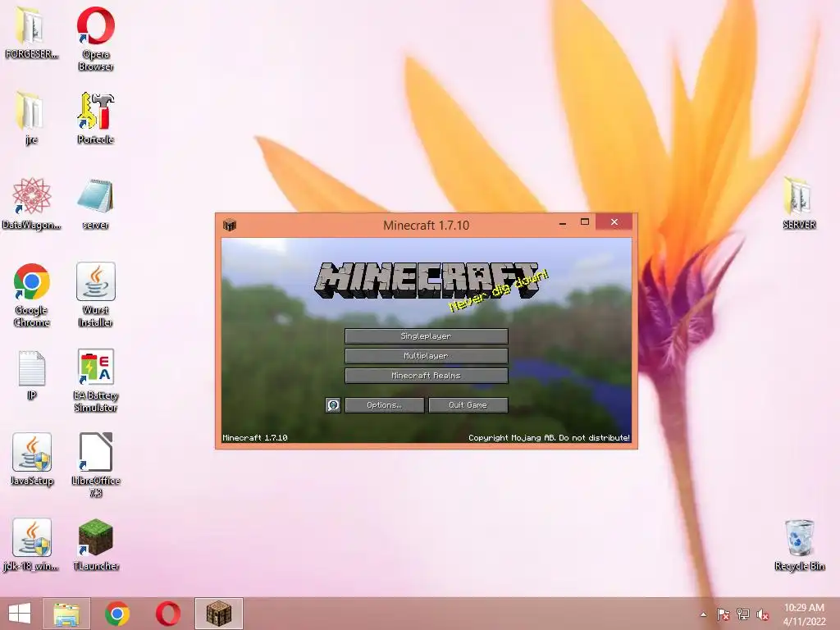
Task: Open the IP text file icon
Action: 32,375
